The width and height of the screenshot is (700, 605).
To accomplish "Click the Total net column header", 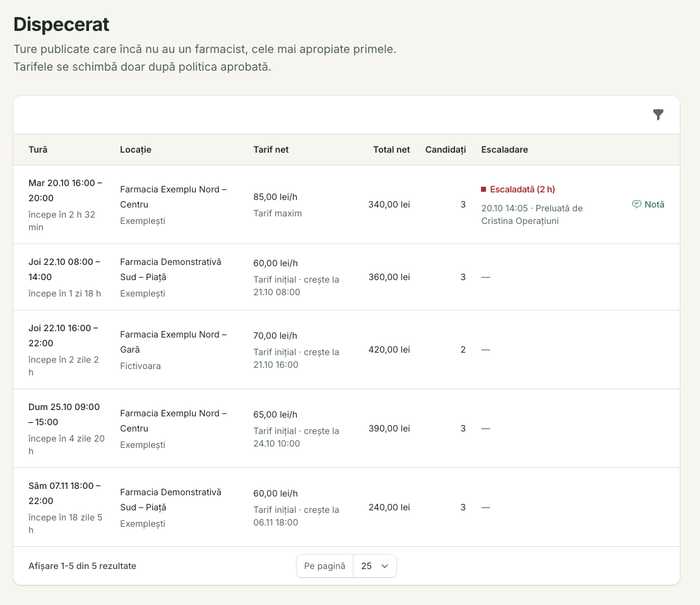I will pyautogui.click(x=391, y=150).
